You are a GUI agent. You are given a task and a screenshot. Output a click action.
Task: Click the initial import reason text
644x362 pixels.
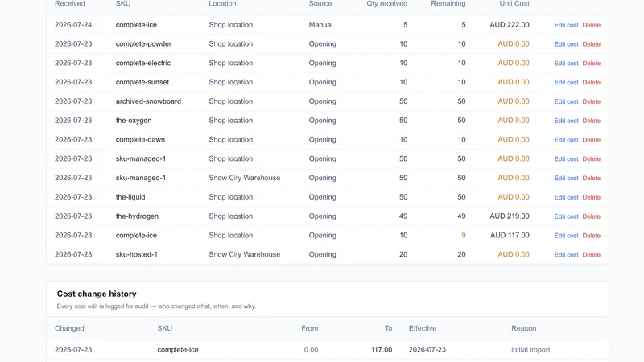pos(530,350)
